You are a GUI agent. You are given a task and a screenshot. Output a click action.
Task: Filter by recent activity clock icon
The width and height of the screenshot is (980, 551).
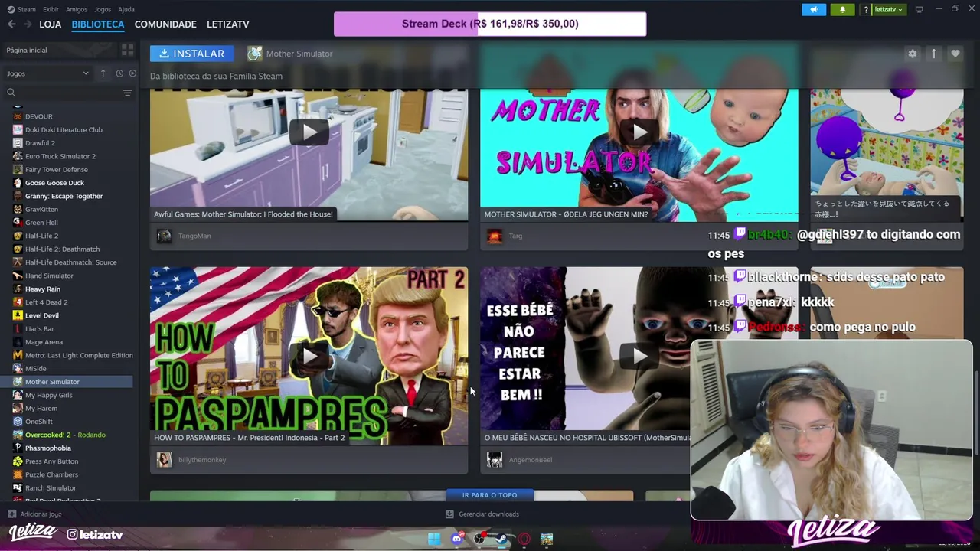119,73
